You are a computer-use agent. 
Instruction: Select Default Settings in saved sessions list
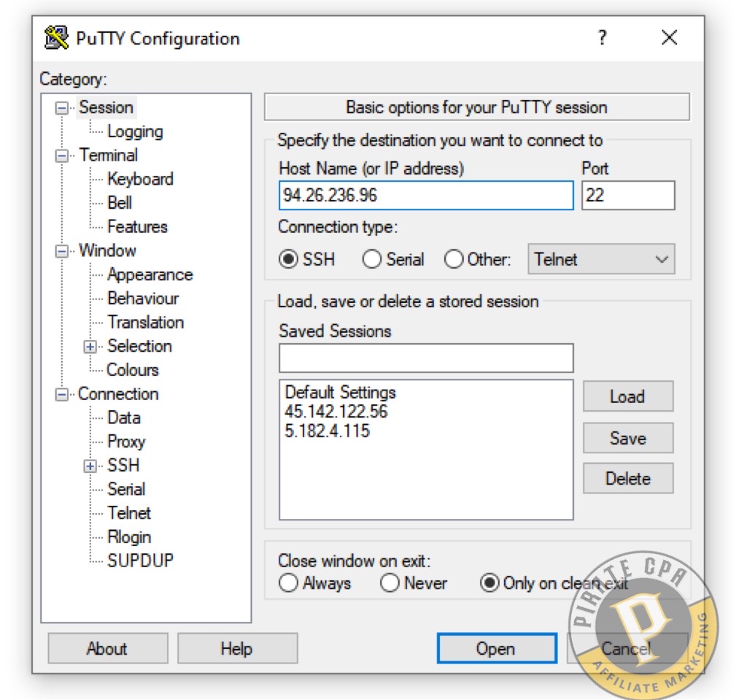[340, 393]
